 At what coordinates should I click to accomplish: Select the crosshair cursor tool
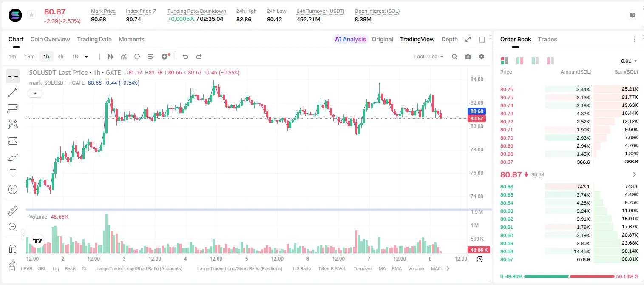(x=13, y=77)
